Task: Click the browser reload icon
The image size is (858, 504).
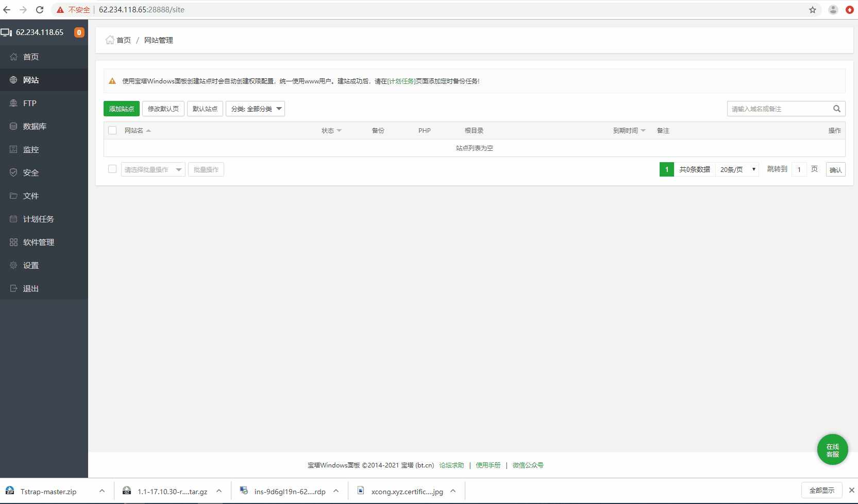Action: coord(40,10)
